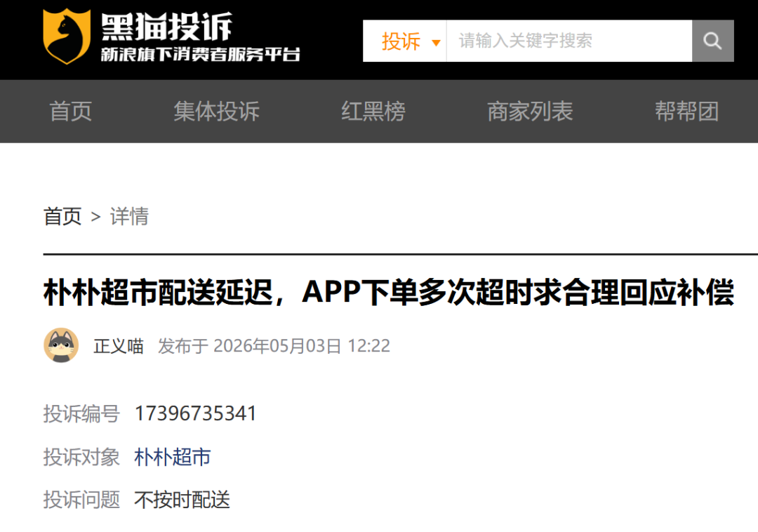Click the complaint number 17396735341
The image size is (758, 532).
(195, 413)
